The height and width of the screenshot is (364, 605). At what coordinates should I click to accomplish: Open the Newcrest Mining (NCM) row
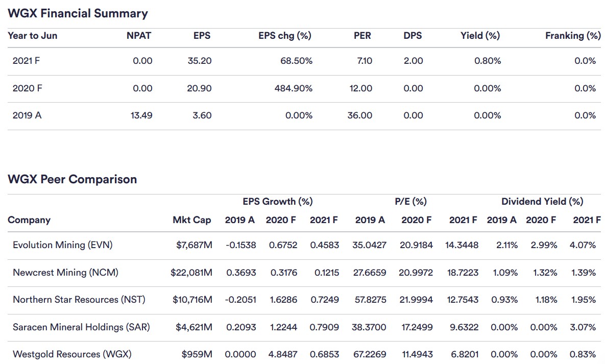[65, 273]
